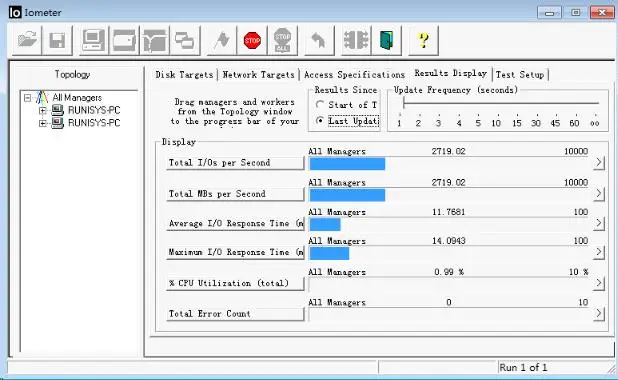Collapse the All Managers tree node
This screenshot has width=618, height=380.
click(27, 97)
